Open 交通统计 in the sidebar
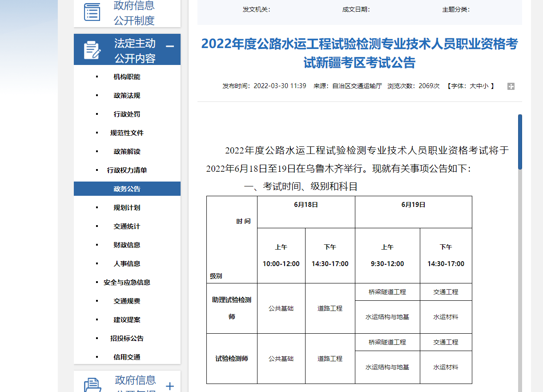The image size is (543, 392). tap(127, 226)
